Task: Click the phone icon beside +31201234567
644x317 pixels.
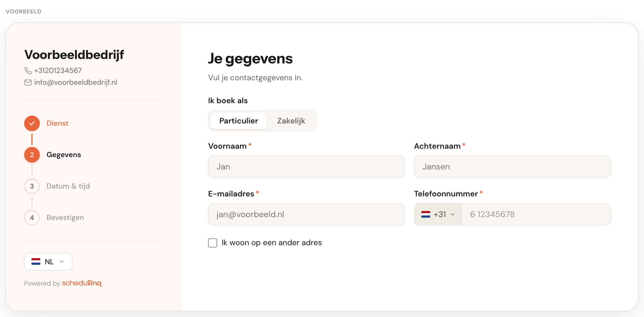Action: 28,70
